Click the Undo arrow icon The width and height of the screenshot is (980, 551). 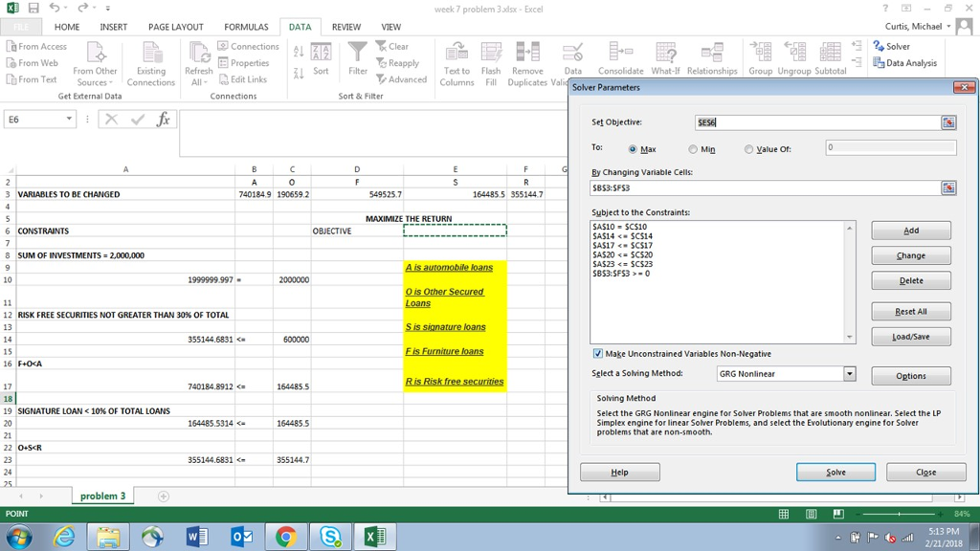(55, 8)
